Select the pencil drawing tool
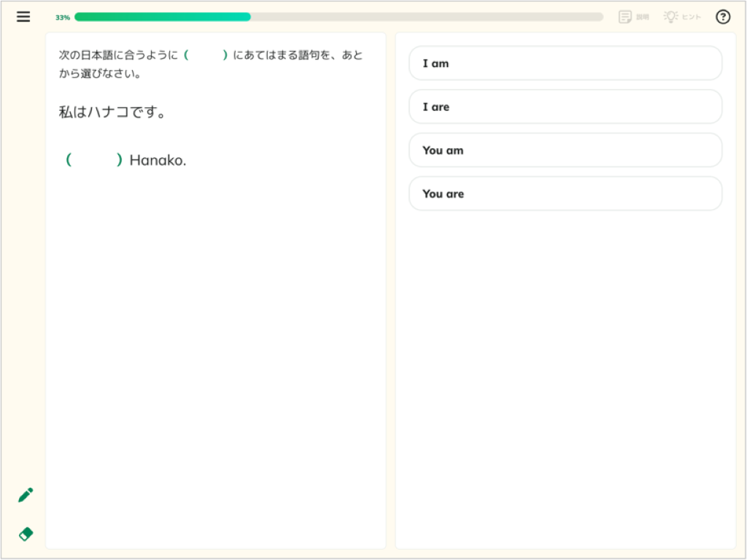Image resolution: width=747 pixels, height=560 pixels. (26, 495)
